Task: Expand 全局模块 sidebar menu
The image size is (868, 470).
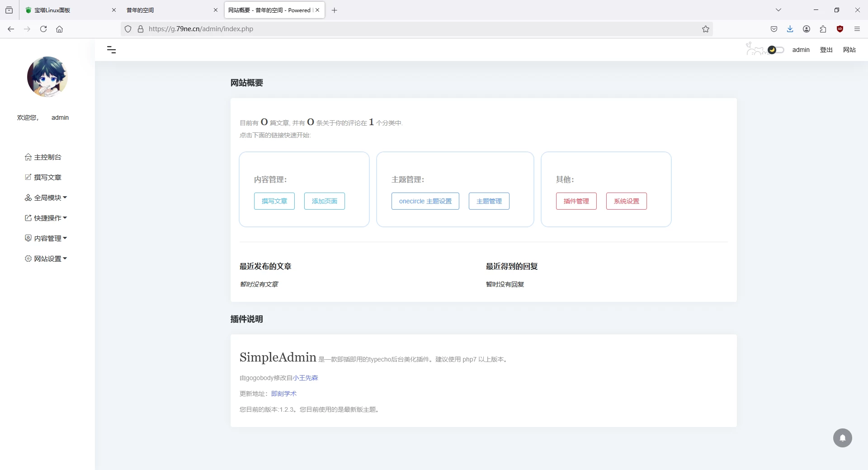Action: [46, 197]
